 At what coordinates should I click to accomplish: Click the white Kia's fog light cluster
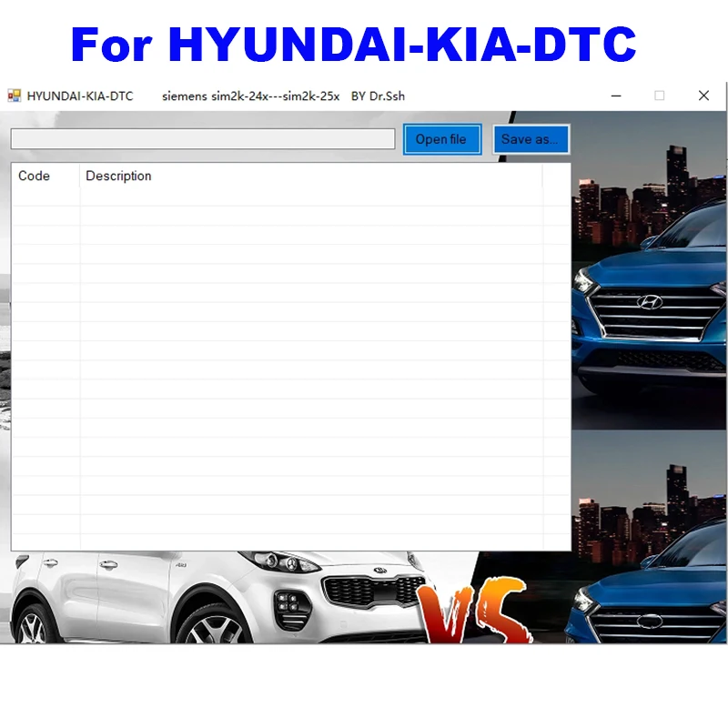[290, 602]
